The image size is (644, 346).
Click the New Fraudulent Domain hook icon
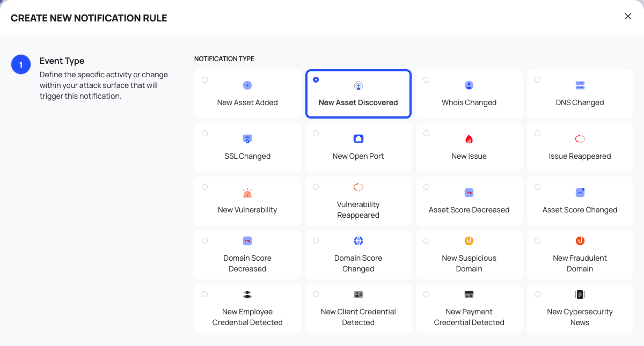point(580,241)
